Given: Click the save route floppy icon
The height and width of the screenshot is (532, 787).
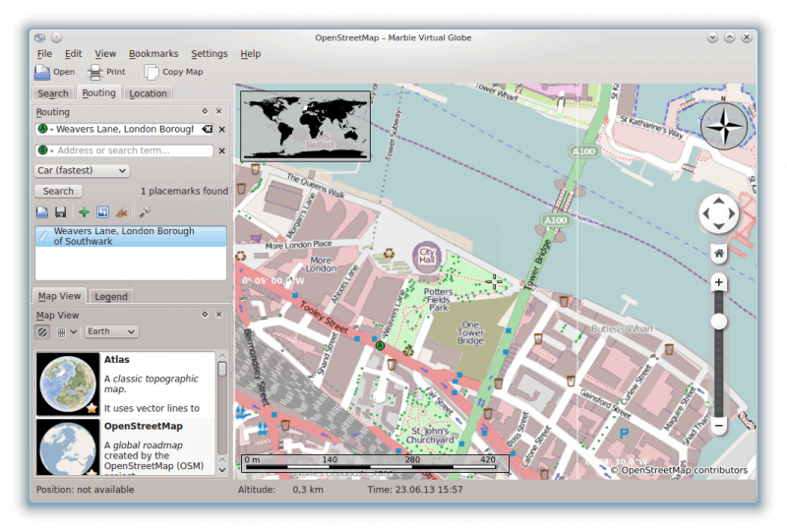Looking at the screenshot, I should click(61, 212).
